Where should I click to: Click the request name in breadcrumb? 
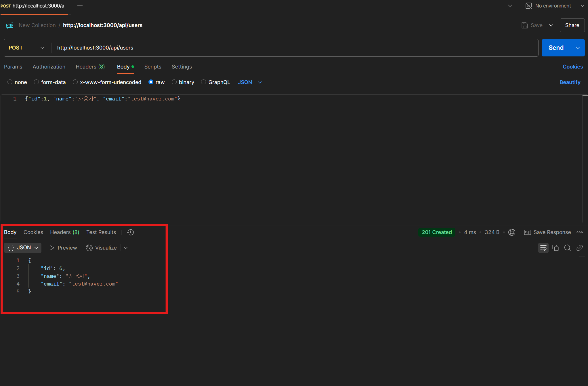pyautogui.click(x=103, y=25)
